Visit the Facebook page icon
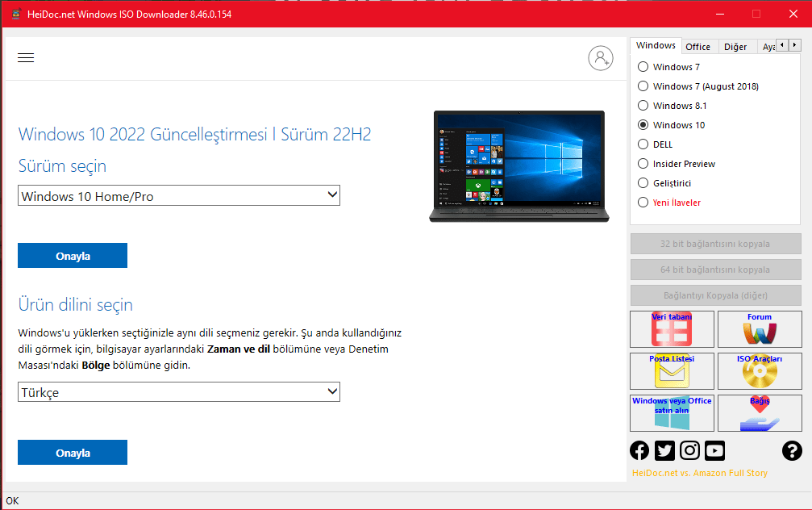 point(639,450)
